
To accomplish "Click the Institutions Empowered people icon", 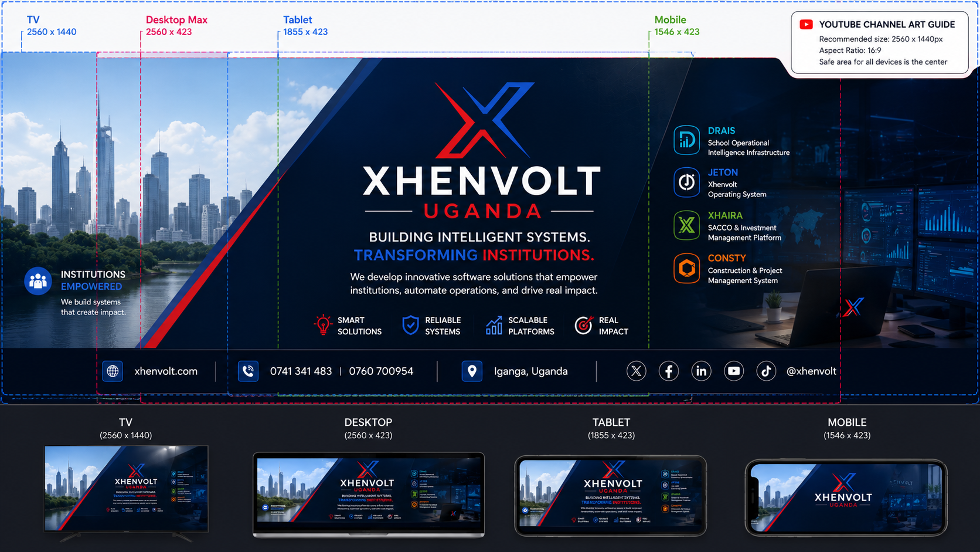I will (x=38, y=281).
